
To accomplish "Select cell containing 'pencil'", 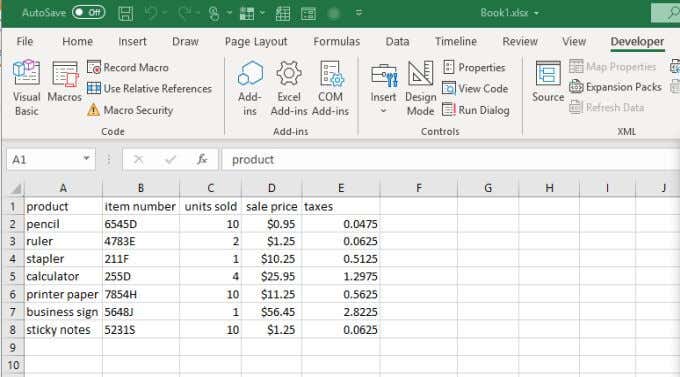I will point(63,224).
